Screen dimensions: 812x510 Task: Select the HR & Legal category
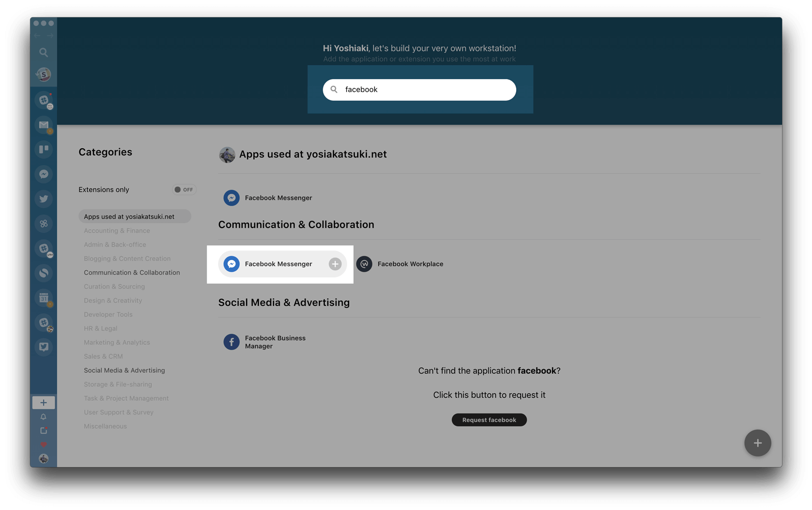coord(100,328)
